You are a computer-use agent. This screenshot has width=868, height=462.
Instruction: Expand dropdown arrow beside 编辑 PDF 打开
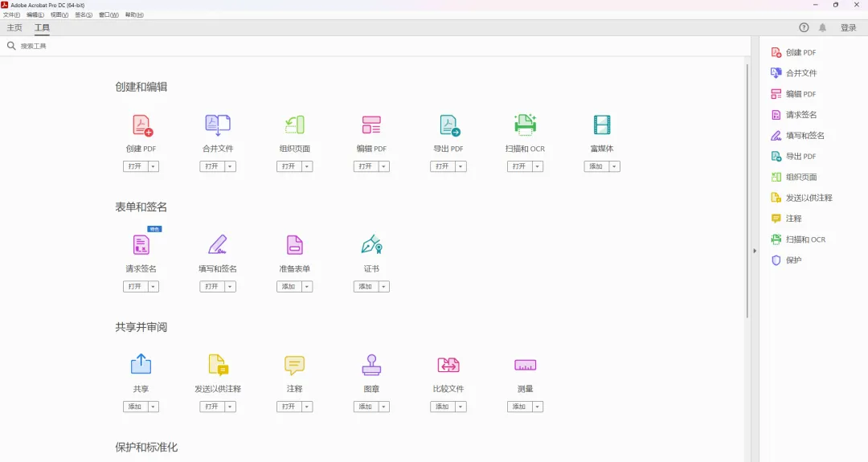coord(383,166)
